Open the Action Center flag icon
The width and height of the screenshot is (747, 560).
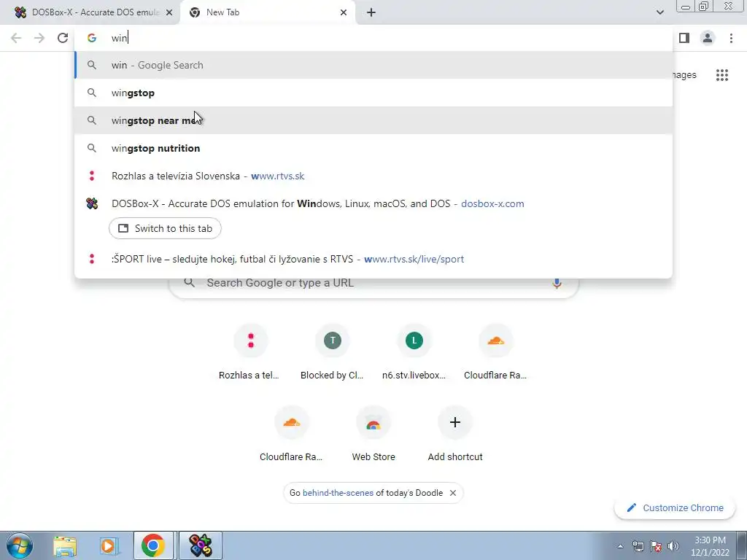(x=656, y=546)
